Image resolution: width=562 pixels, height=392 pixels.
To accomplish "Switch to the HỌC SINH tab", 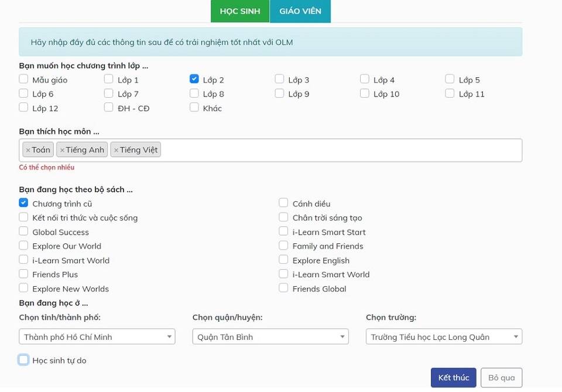I will pyautogui.click(x=240, y=11).
